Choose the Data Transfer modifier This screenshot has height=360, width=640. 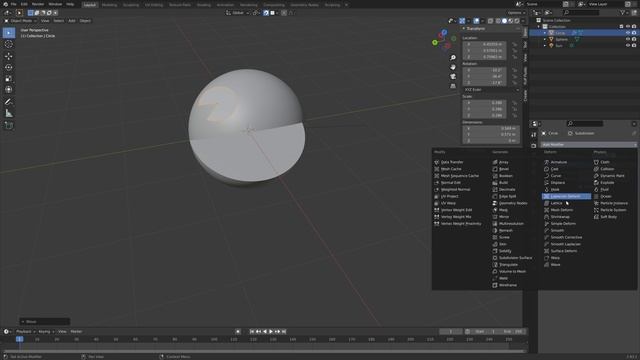(x=452, y=162)
